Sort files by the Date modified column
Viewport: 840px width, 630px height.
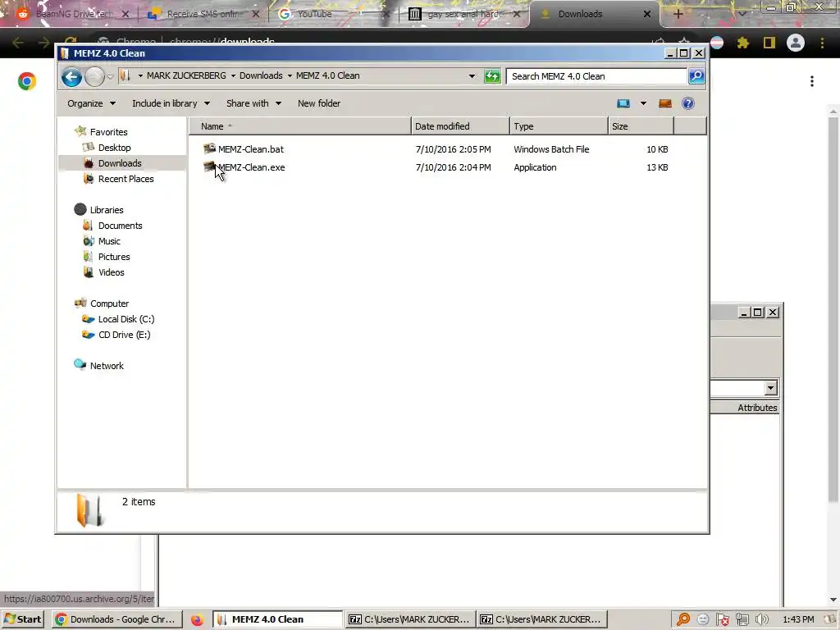pos(460,126)
